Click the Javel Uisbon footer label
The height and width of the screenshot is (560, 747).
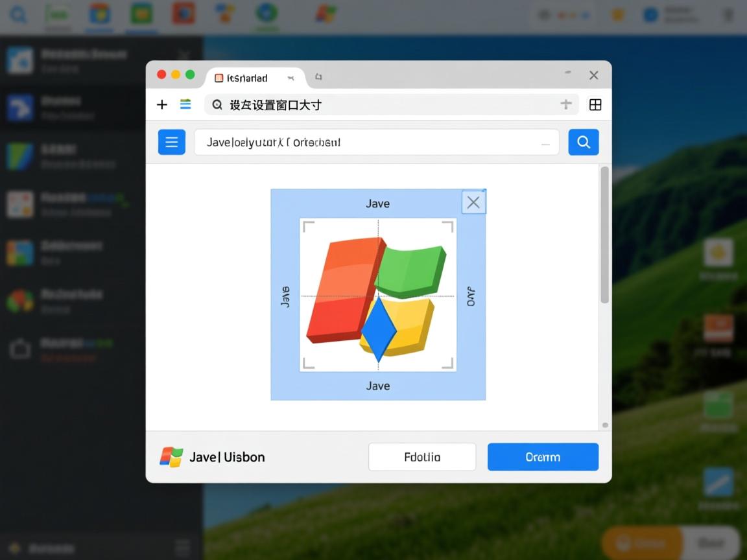(x=226, y=457)
